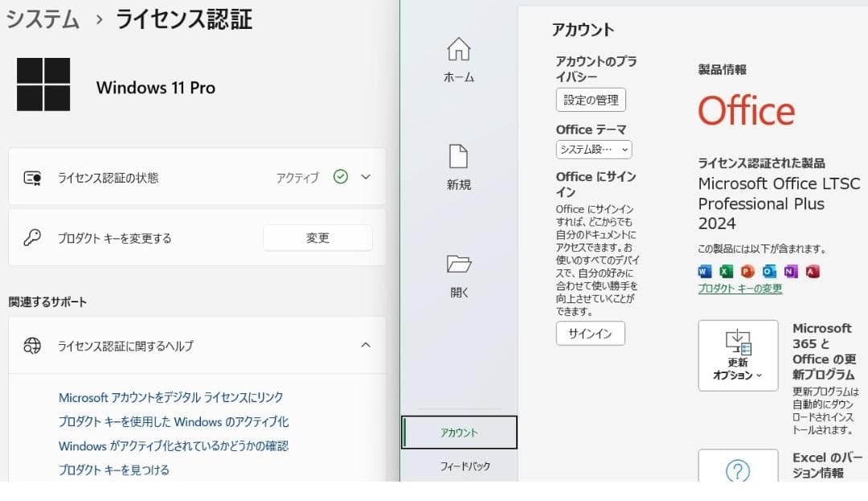The width and height of the screenshot is (868, 501).
Task: Click the Outlook app icon
Action: (x=769, y=272)
